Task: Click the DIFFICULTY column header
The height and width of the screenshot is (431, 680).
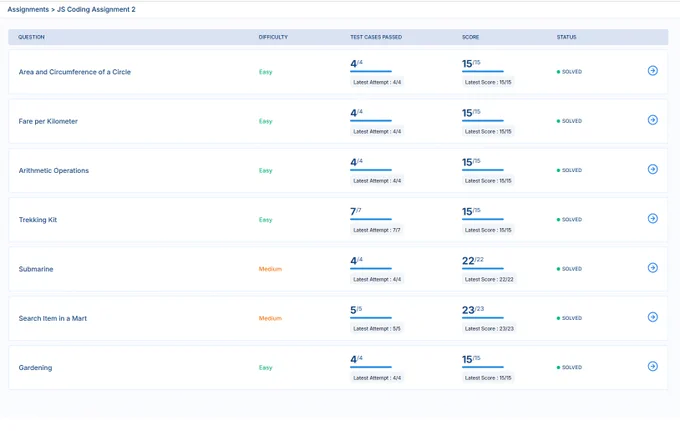Action: (273, 37)
